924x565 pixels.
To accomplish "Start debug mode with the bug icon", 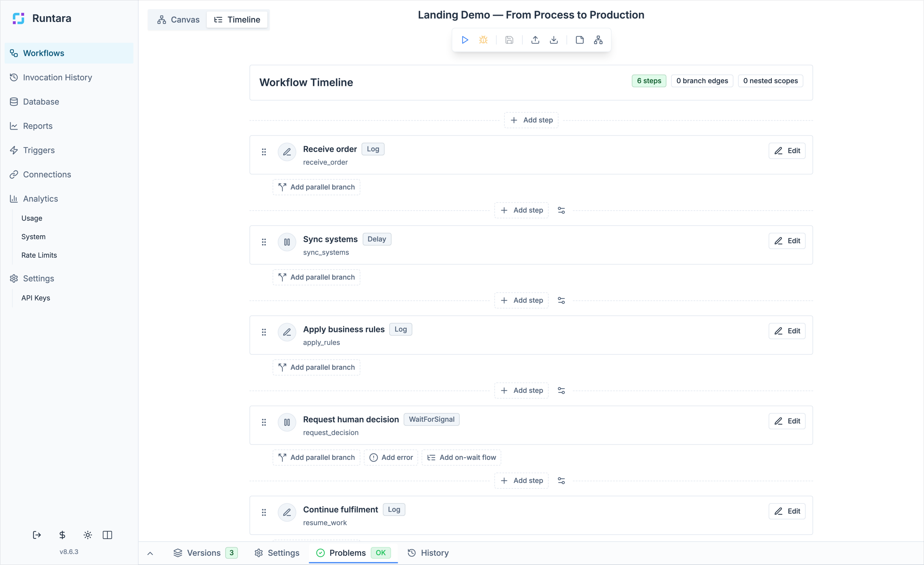I will point(483,40).
